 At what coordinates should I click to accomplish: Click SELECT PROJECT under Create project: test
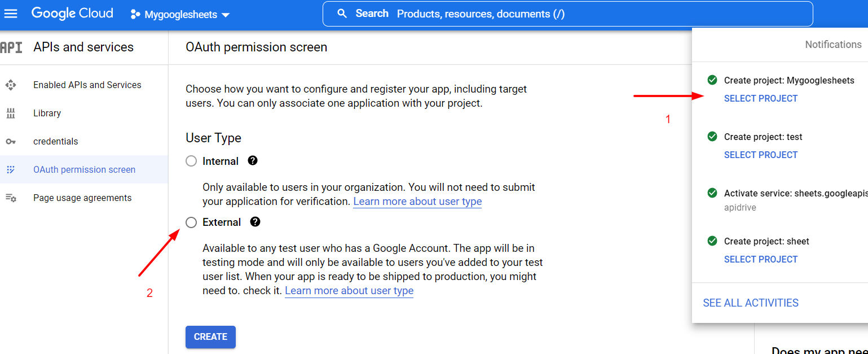(x=761, y=155)
